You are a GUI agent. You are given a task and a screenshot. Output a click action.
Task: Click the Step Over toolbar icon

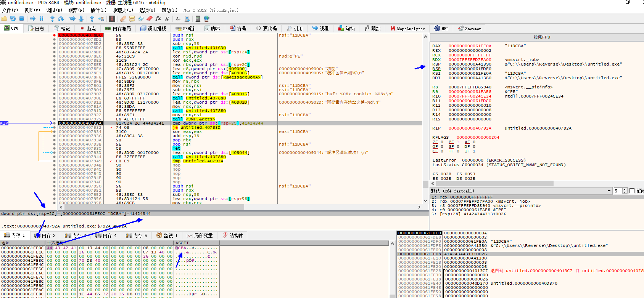(61, 19)
